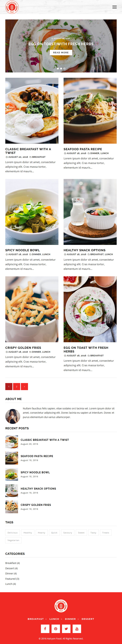Go to pagination page 2
122x644 pixels.
pos(16,387)
